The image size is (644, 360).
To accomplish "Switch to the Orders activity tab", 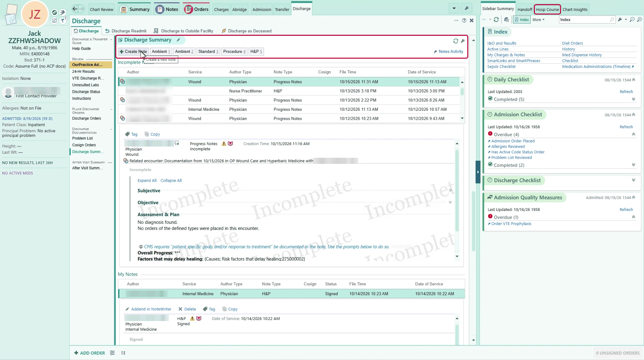I will tap(196, 9).
